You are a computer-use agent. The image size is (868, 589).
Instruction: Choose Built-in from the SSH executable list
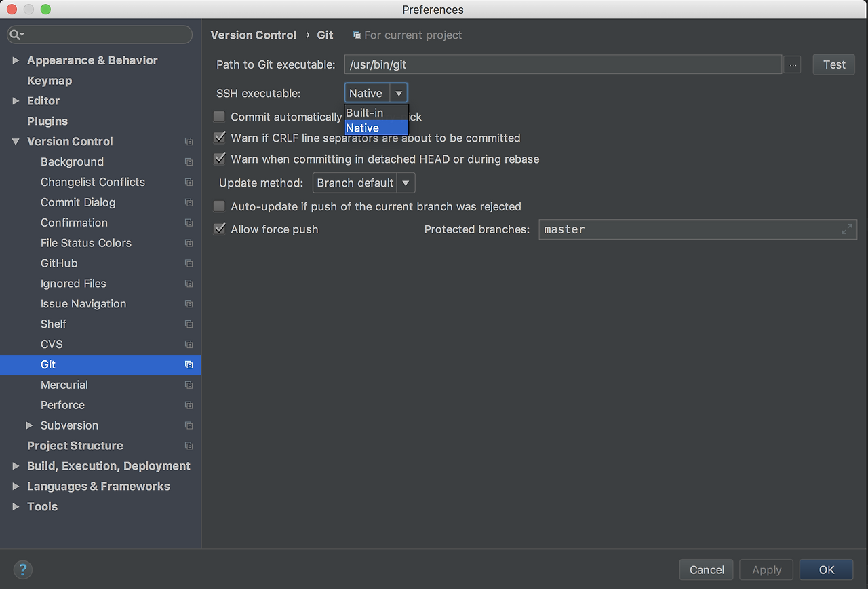(x=376, y=113)
